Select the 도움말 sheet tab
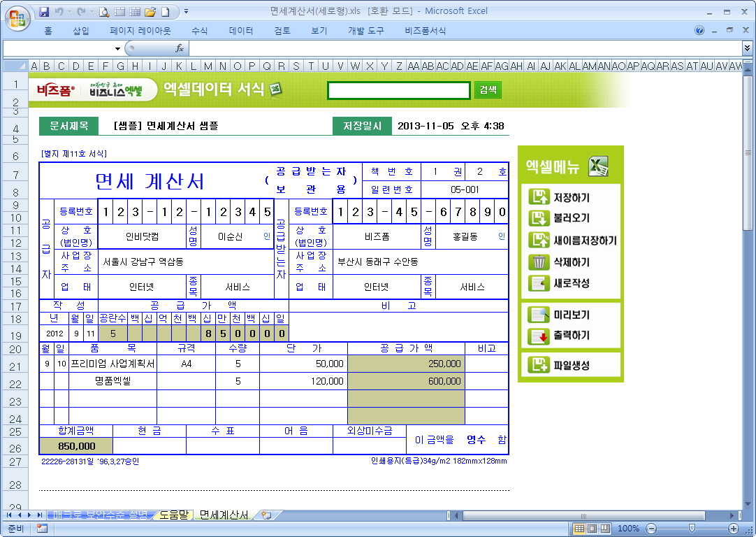The image size is (756, 537). click(x=173, y=515)
